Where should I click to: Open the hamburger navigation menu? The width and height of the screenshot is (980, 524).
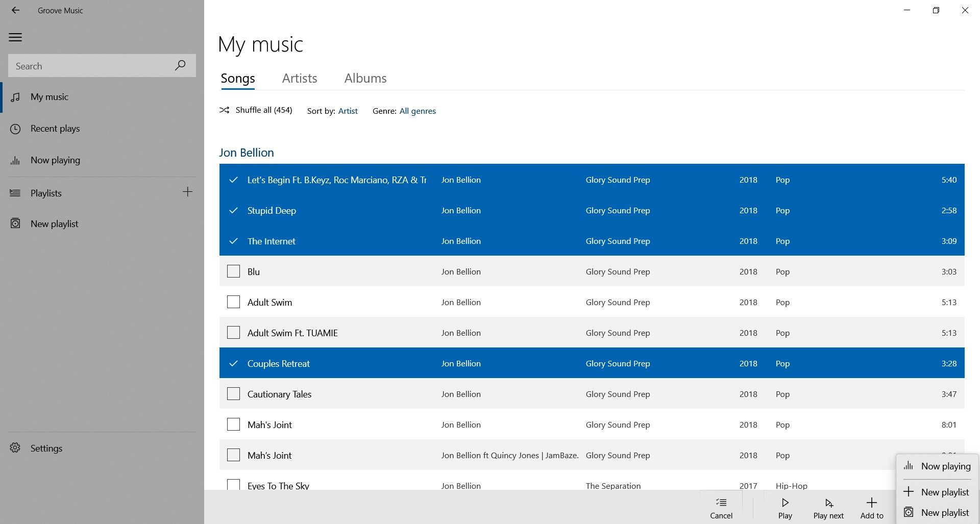pos(15,37)
